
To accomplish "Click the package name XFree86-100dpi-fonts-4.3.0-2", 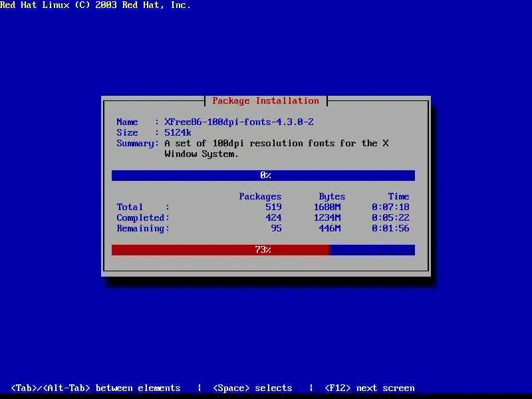I will point(239,122).
